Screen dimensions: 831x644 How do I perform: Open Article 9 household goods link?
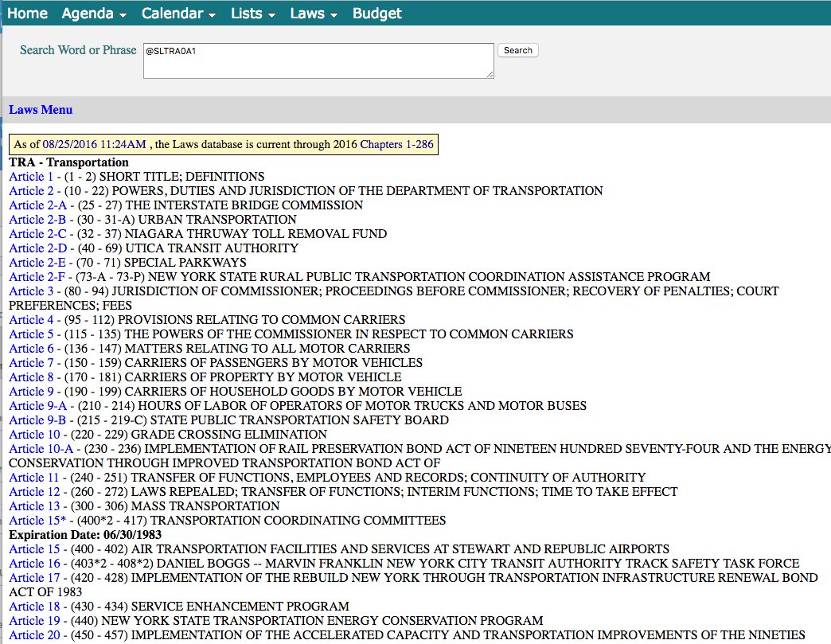[31, 391]
